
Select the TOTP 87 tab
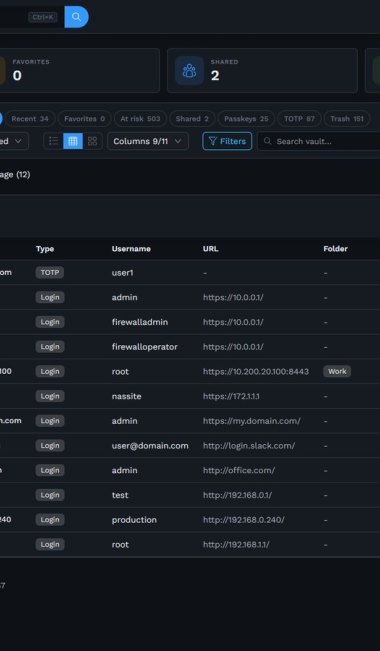pos(299,119)
